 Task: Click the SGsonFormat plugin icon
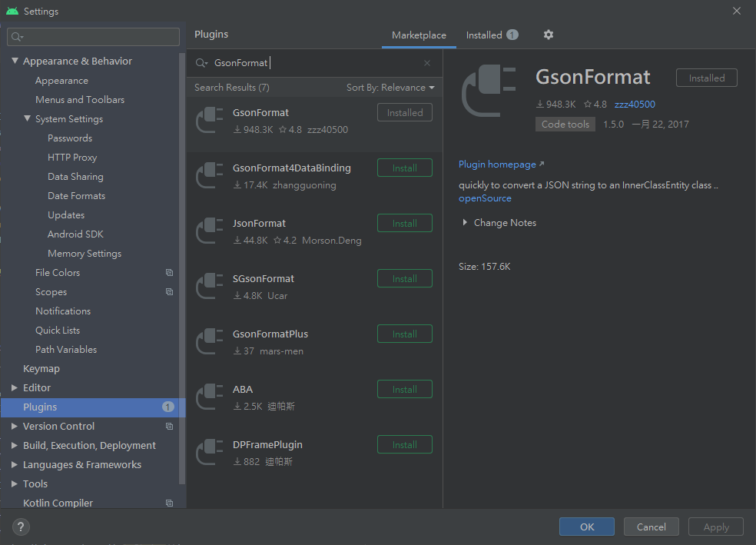(x=209, y=287)
